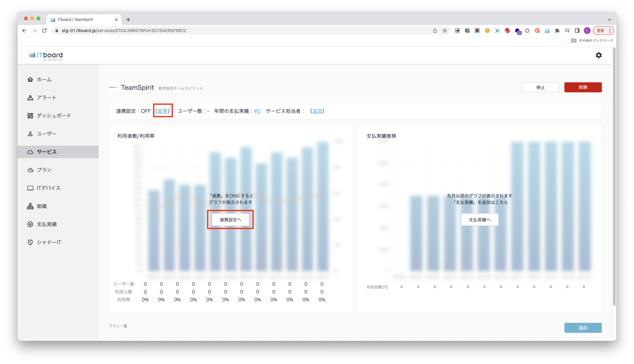Viewport: 634px width, 364px height.
Task: Click the red 削除 button
Action: [x=583, y=87]
